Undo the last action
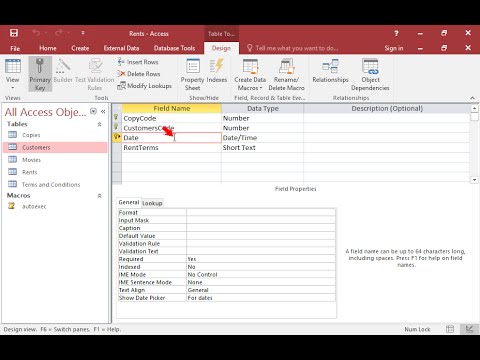Image resolution: width=480 pixels, height=360 pixels. pyautogui.click(x=36, y=33)
